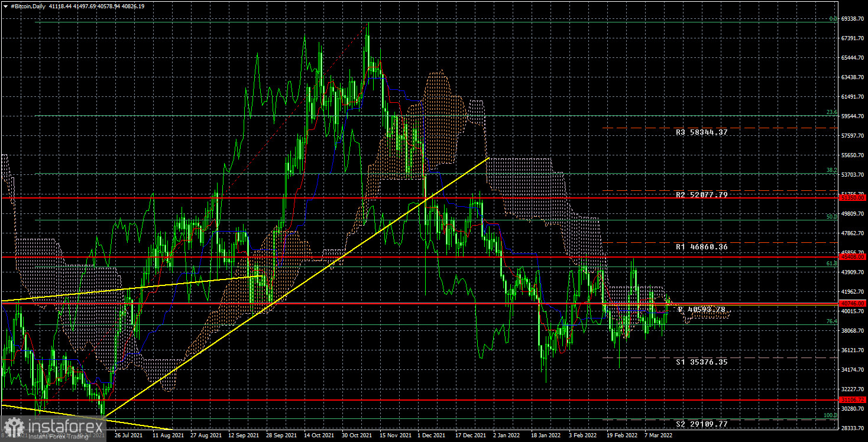Click the 38.2 Fibonacci level label
The height and width of the screenshot is (442, 868).
tap(831, 170)
